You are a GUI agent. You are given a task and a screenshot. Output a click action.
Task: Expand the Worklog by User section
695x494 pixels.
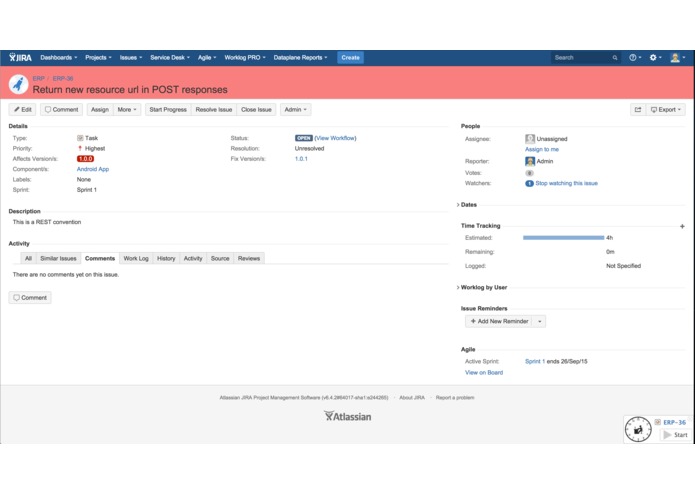coord(482,287)
